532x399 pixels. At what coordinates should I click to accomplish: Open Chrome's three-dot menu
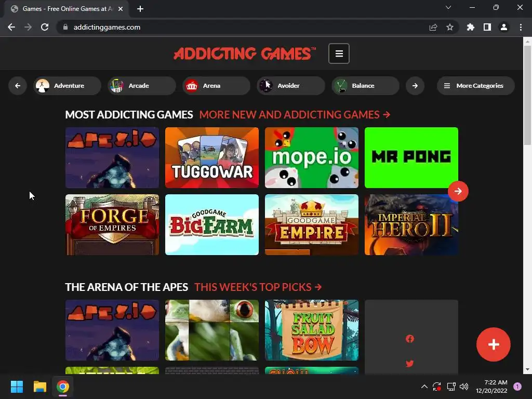click(x=521, y=27)
